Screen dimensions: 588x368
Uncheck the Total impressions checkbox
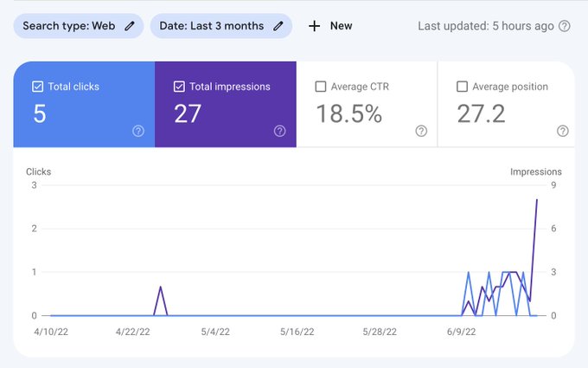coord(179,87)
